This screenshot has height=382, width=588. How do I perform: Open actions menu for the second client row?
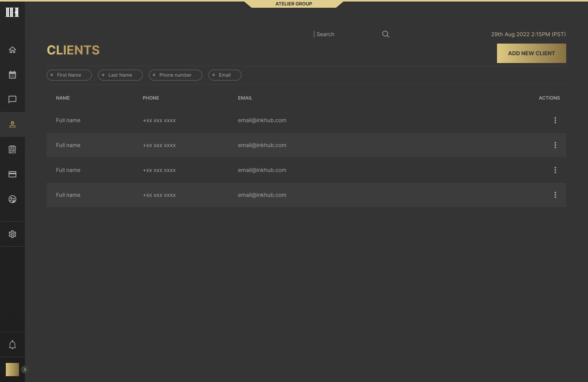tap(555, 145)
